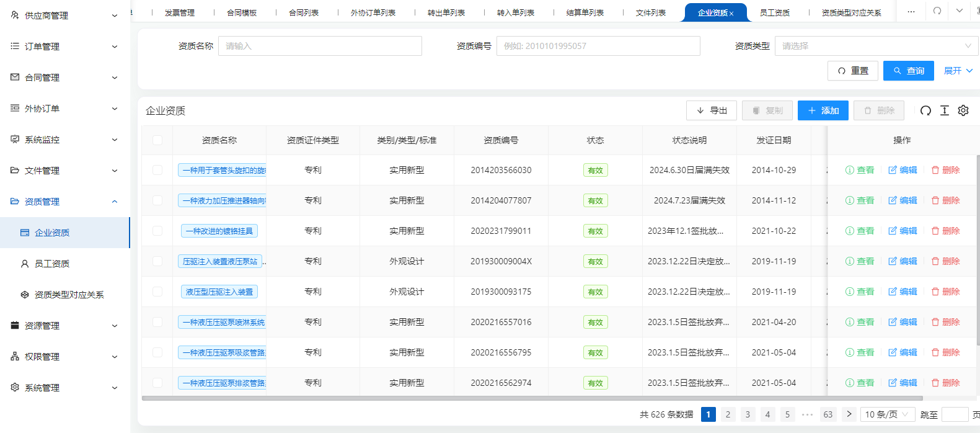This screenshot has width=980, height=433.
Task: Click the refresh icon in table toolbar
Action: (925, 110)
